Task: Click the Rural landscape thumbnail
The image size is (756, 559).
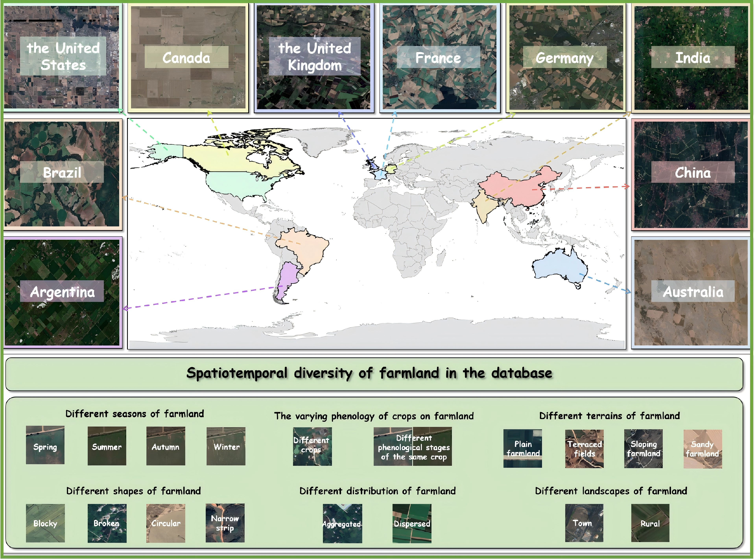Action: 650,523
